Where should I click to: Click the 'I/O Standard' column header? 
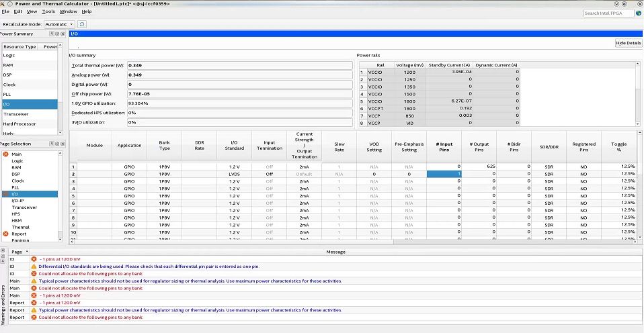(234, 146)
